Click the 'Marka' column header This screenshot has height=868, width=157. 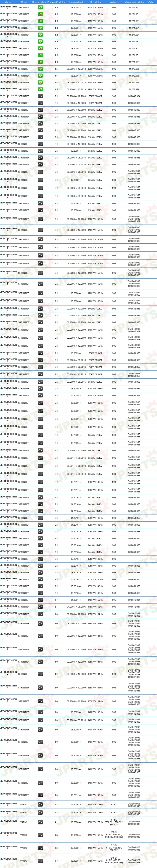8,2
